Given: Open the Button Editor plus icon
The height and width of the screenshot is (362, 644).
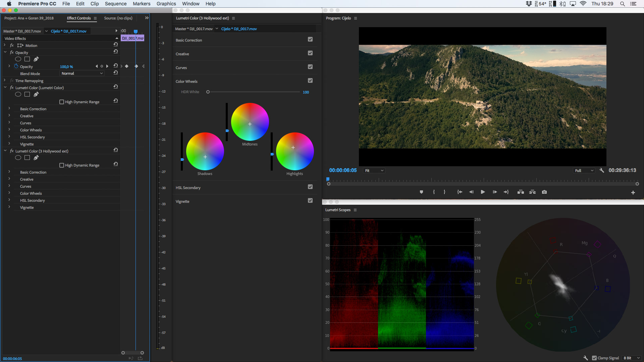Looking at the screenshot, I should 633,192.
